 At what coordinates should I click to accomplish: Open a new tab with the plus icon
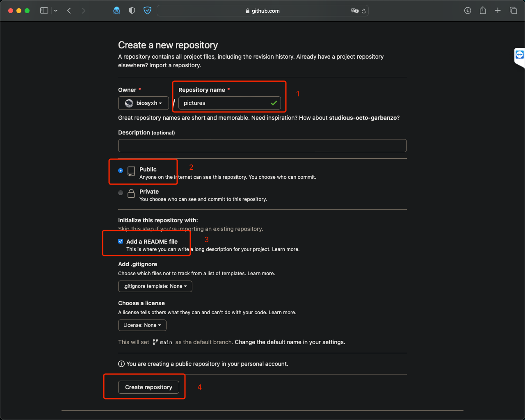pos(498,10)
